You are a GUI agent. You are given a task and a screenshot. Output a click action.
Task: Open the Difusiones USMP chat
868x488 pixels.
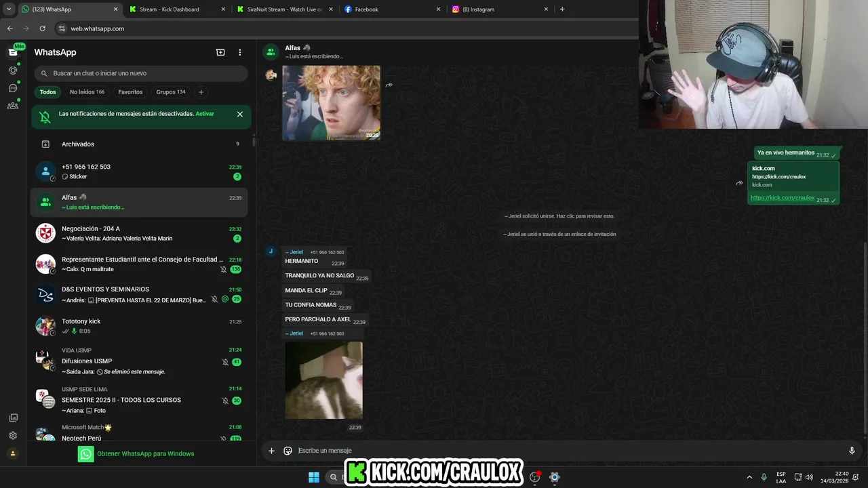[139, 361]
